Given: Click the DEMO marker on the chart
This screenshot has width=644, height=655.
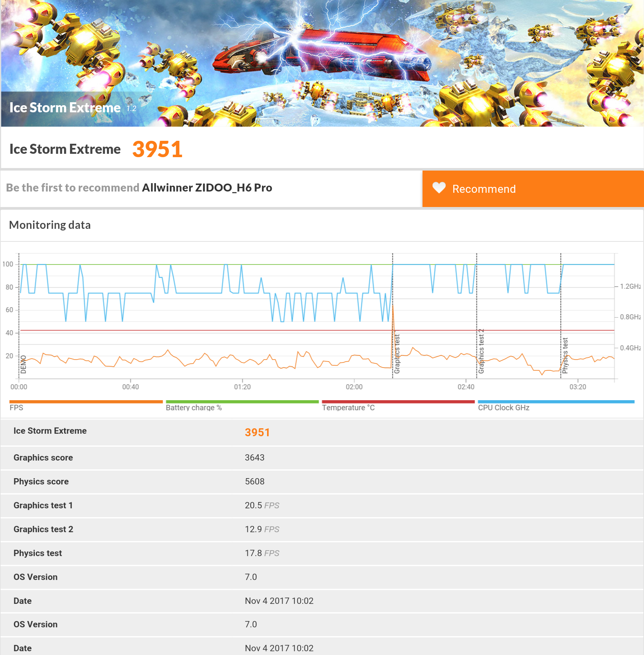Looking at the screenshot, I should pos(23,364).
